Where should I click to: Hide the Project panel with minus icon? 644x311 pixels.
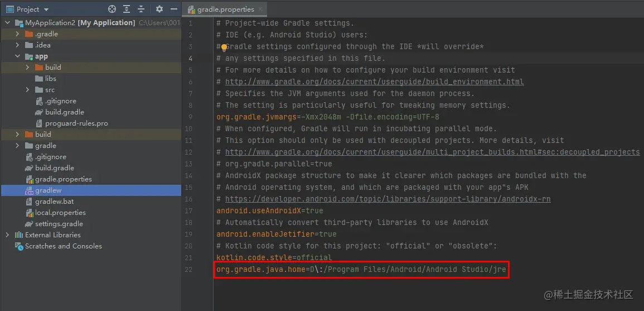click(x=174, y=9)
